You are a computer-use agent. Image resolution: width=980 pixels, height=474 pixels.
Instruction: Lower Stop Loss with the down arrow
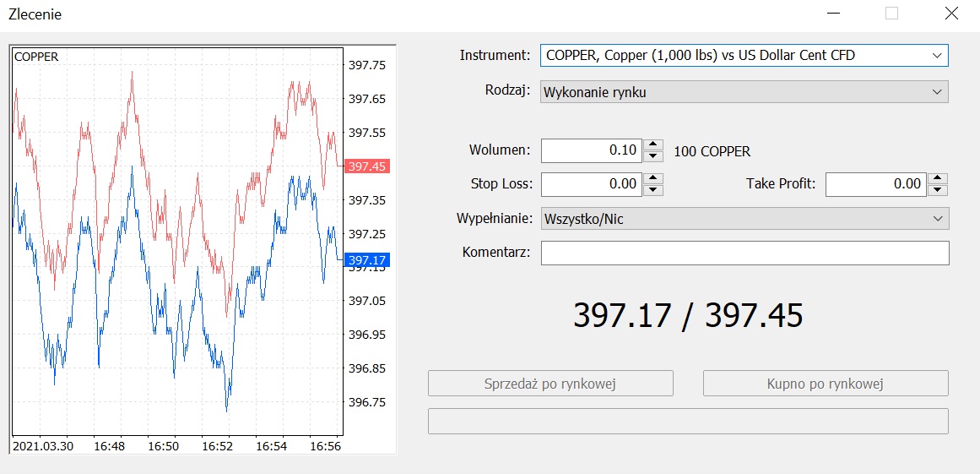[652, 189]
